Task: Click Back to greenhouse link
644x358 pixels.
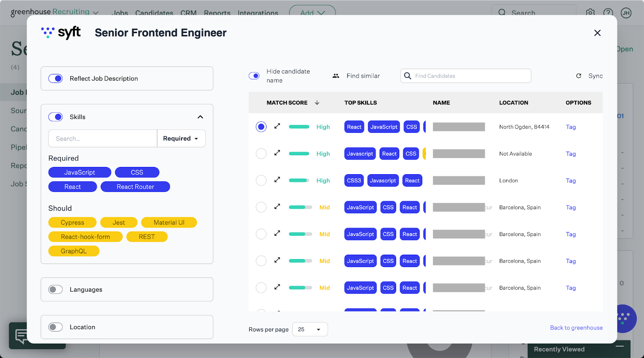Action: click(576, 328)
